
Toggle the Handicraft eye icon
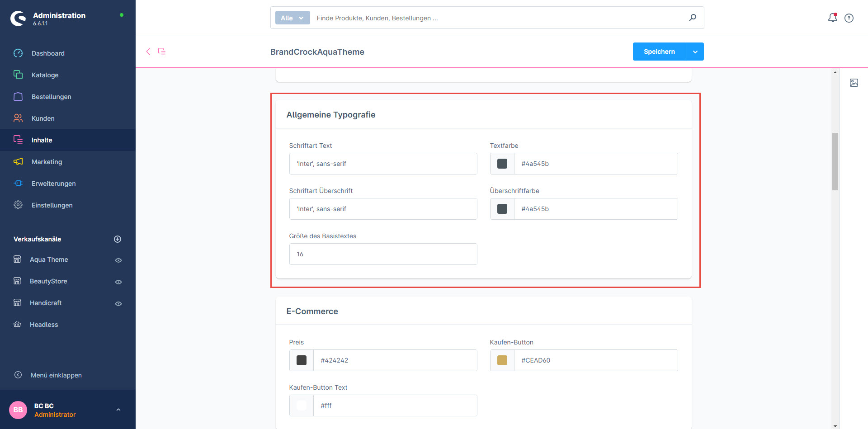tap(118, 304)
